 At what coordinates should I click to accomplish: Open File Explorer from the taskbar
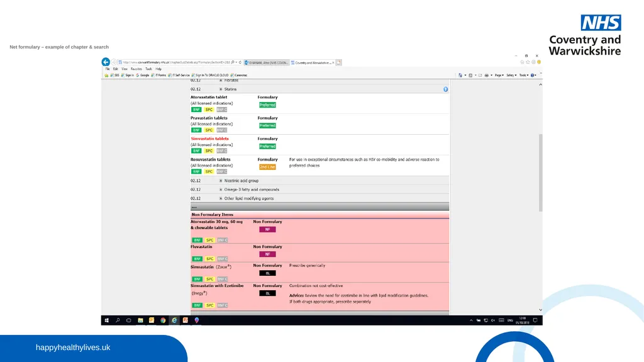point(140,320)
